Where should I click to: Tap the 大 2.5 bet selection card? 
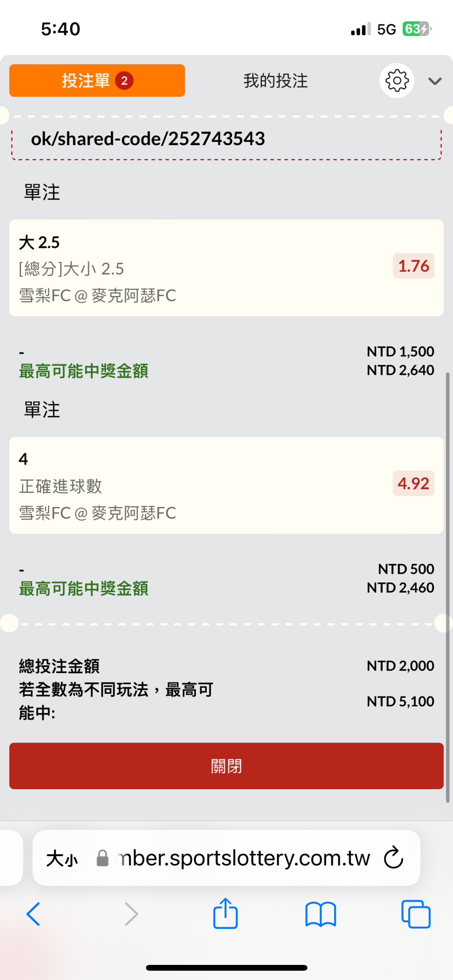pos(201,268)
